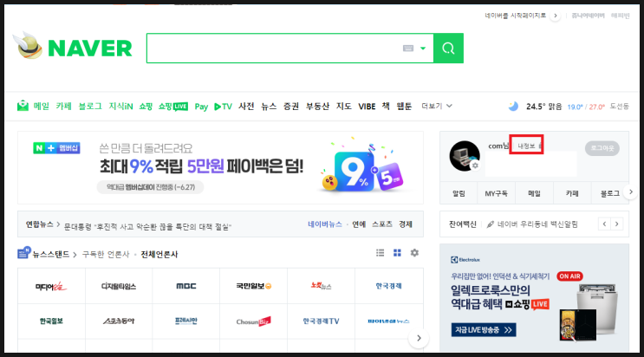Open the TV play icon link
644x357 pixels.
pyautogui.click(x=223, y=107)
